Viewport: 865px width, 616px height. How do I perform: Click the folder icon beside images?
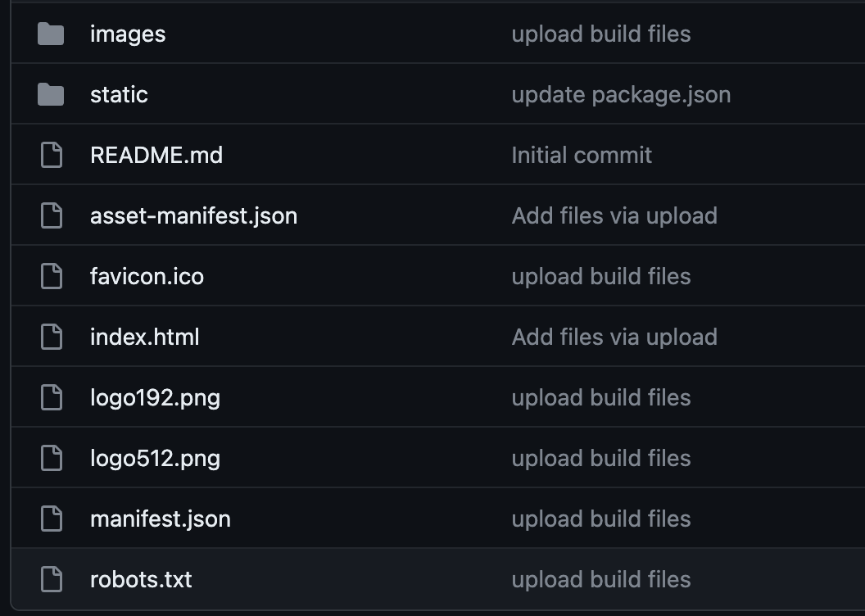51,34
